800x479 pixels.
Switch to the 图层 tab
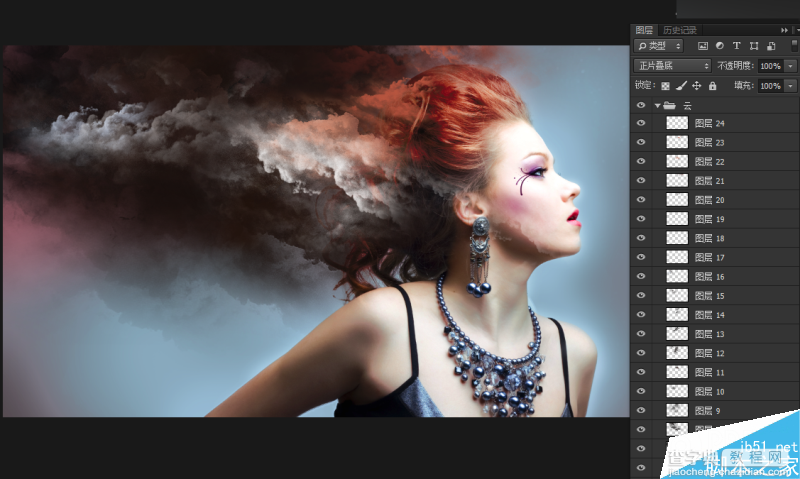coord(644,30)
